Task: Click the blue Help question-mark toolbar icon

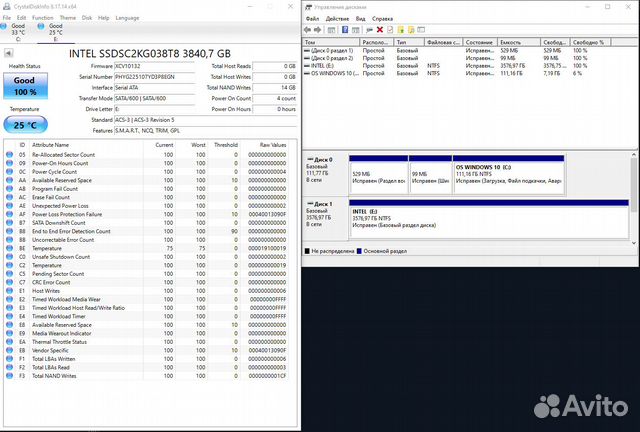Action: (x=345, y=30)
